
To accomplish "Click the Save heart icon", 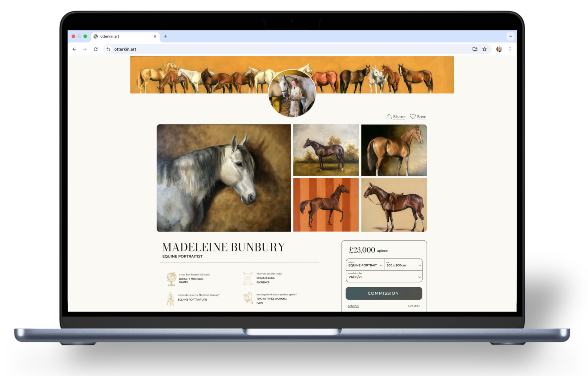I will coord(413,117).
